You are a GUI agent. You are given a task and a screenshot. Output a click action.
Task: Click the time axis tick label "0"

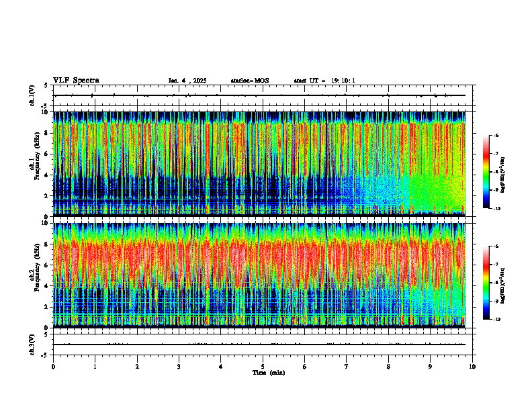pos(53,367)
